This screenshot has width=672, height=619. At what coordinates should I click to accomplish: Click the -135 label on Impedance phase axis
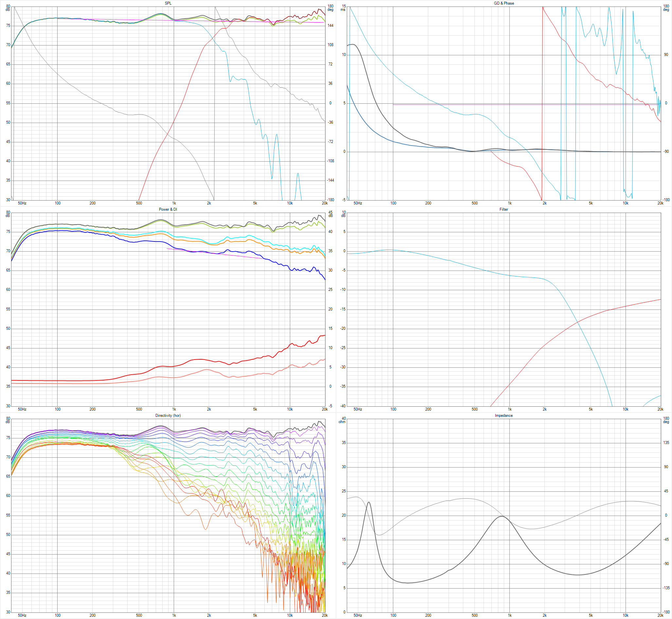[x=666, y=588]
